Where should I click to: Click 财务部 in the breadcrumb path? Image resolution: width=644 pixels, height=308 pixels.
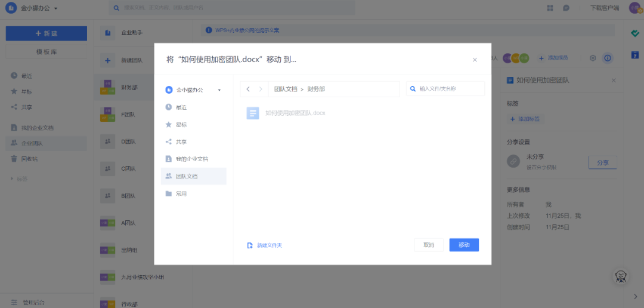316,89
